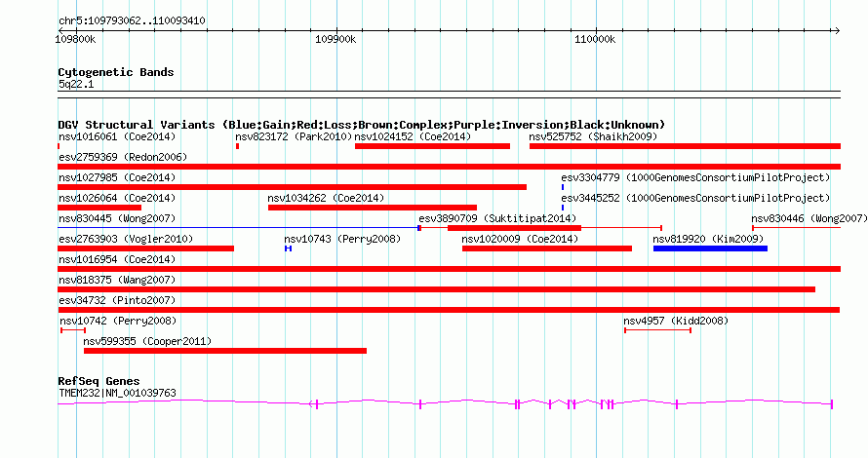The image size is (868, 458).
Task: Click the nsv830445 (Wong2007) label
Action: pos(117,218)
